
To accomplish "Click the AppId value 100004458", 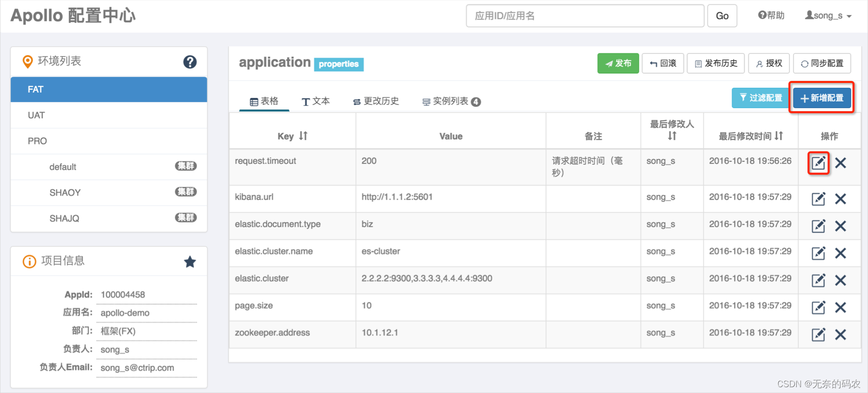I will (x=123, y=295).
